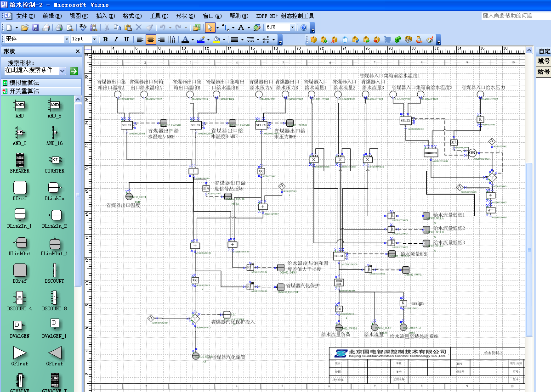
Task: Toggle Bold formatting
Action: click(105, 39)
